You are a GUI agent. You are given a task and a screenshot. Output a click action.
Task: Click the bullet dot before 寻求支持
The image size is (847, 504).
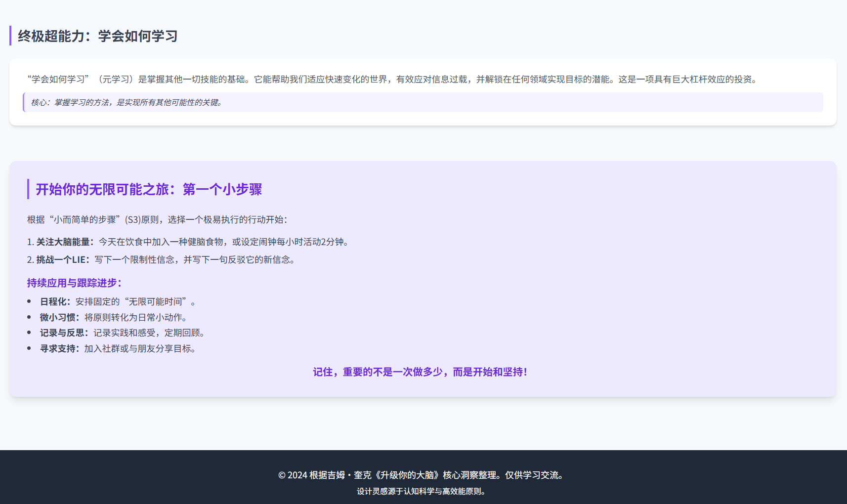click(29, 348)
